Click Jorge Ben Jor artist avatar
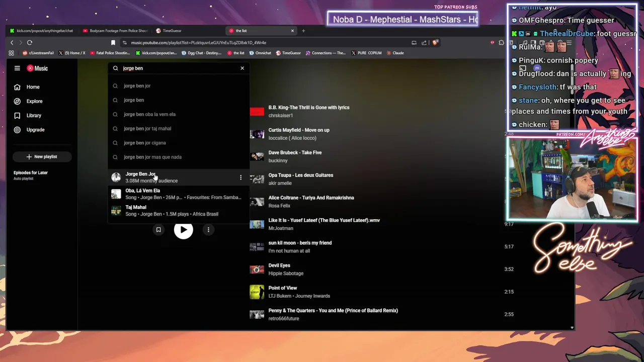Image resolution: width=644 pixels, height=362 pixels. [116, 177]
